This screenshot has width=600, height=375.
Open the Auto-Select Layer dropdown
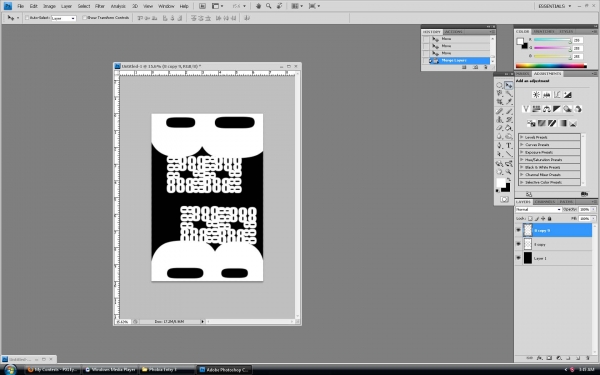coord(64,18)
